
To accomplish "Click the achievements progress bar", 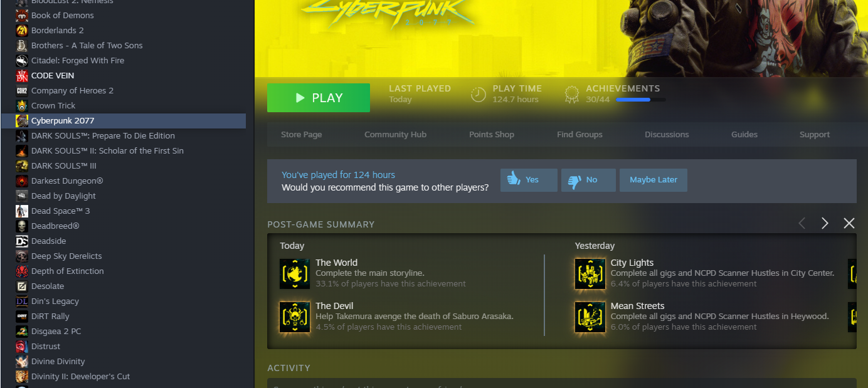I will [641, 99].
